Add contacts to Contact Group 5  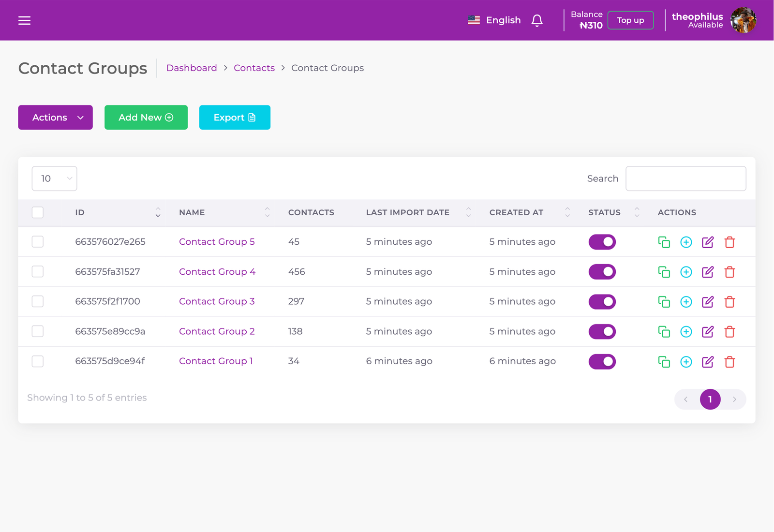(686, 242)
